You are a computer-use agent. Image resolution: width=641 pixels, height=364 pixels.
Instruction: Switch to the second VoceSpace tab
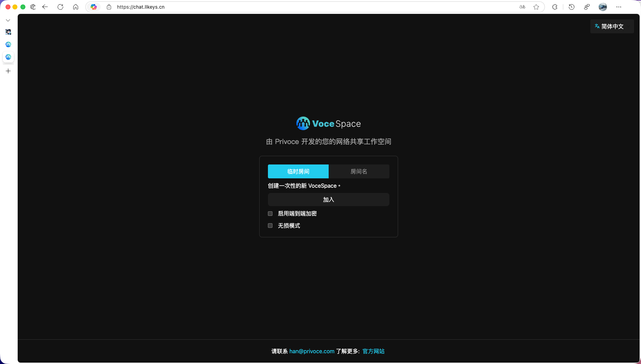click(x=8, y=44)
